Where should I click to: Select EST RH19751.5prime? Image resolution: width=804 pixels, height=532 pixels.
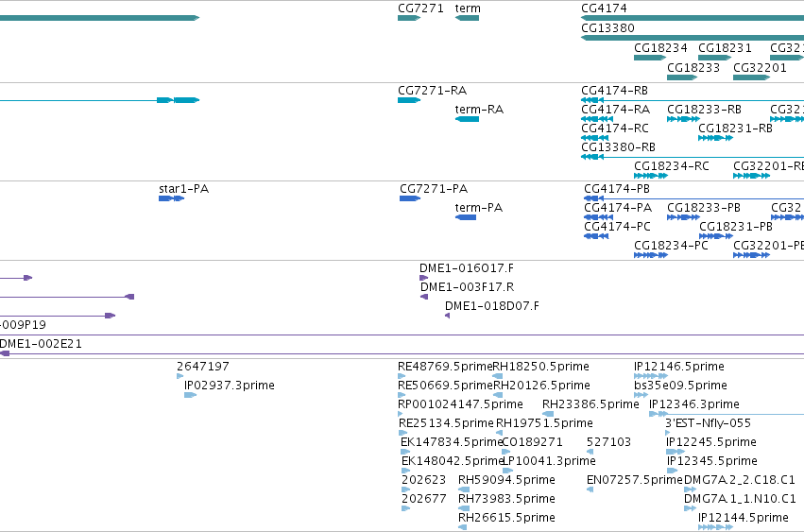(499, 433)
